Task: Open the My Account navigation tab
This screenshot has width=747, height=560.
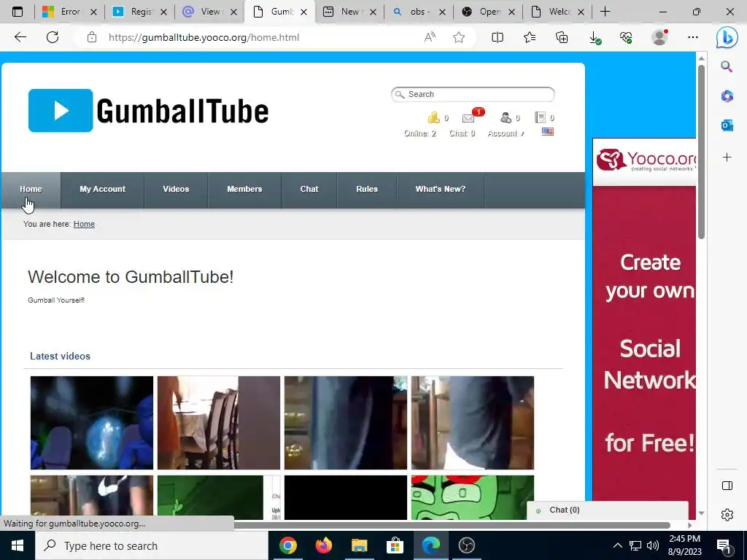Action: pyautogui.click(x=102, y=189)
